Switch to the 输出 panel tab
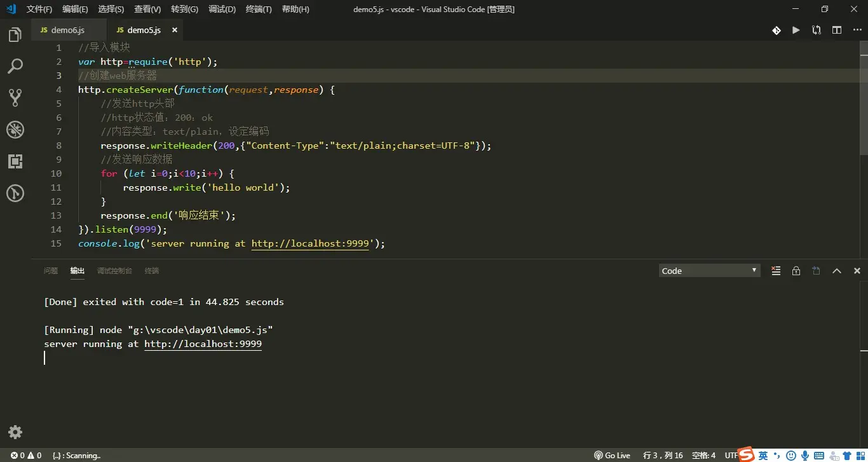The height and width of the screenshot is (462, 868). click(78, 271)
